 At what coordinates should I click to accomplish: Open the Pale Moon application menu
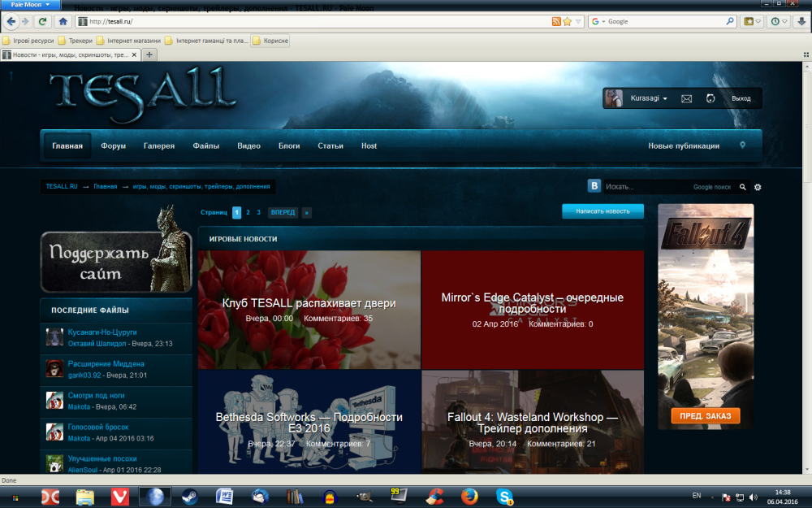click(30, 5)
